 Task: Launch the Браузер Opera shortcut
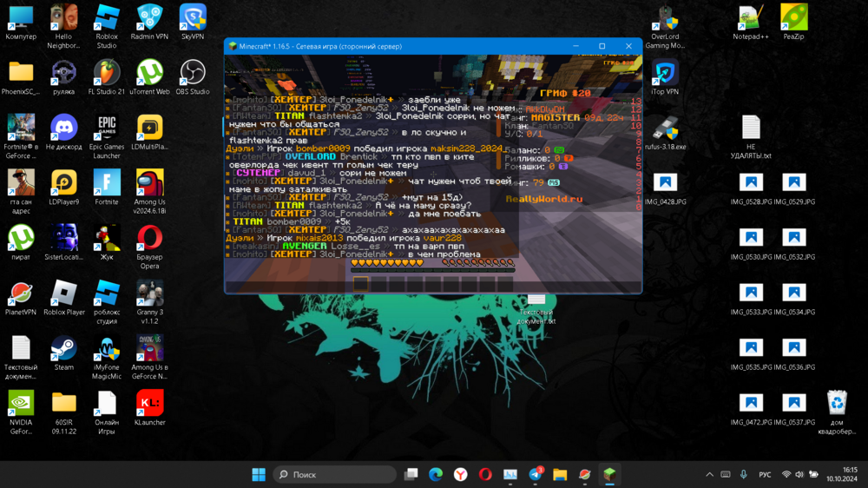(149, 246)
